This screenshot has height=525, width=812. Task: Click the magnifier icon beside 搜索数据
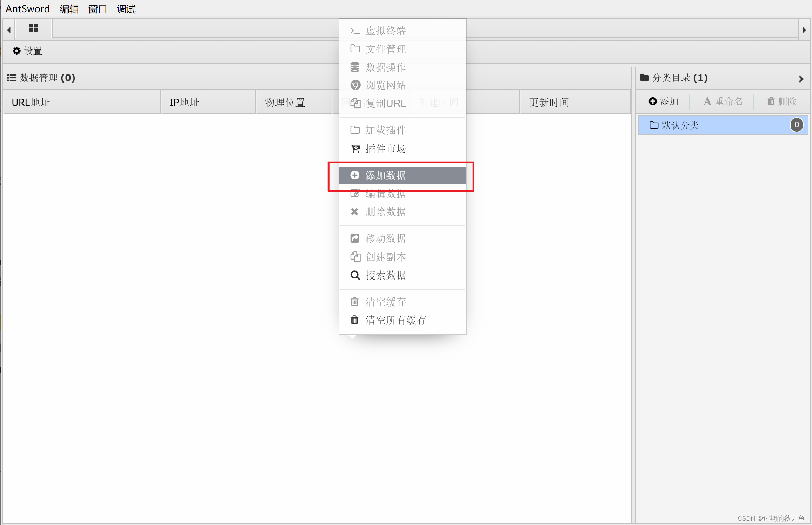pos(355,275)
